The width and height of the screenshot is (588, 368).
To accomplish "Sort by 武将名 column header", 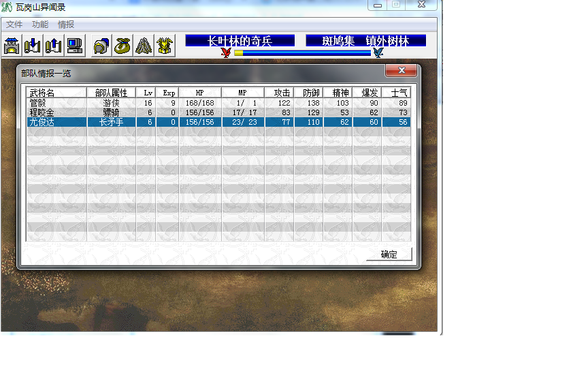I will (x=57, y=93).
